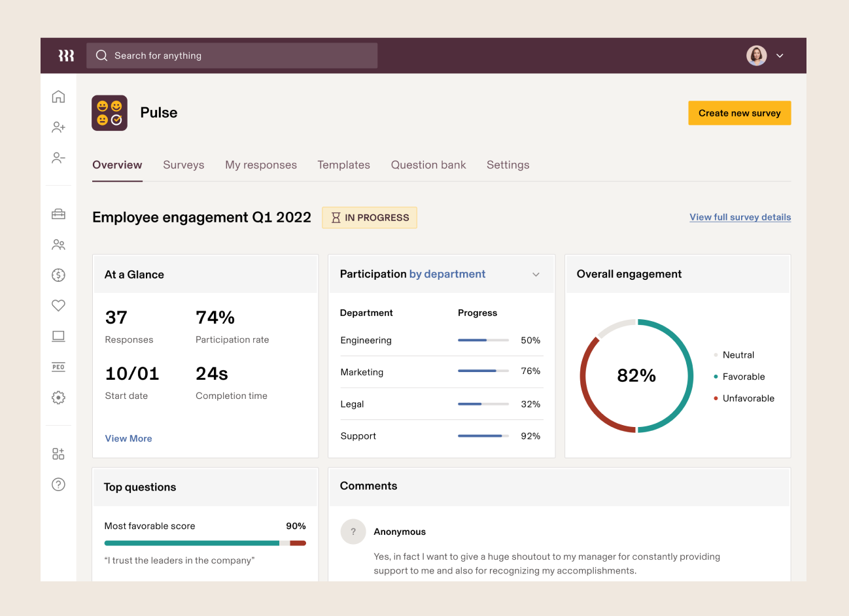Click the Create new survey button
Image resolution: width=849 pixels, height=616 pixels.
click(740, 113)
